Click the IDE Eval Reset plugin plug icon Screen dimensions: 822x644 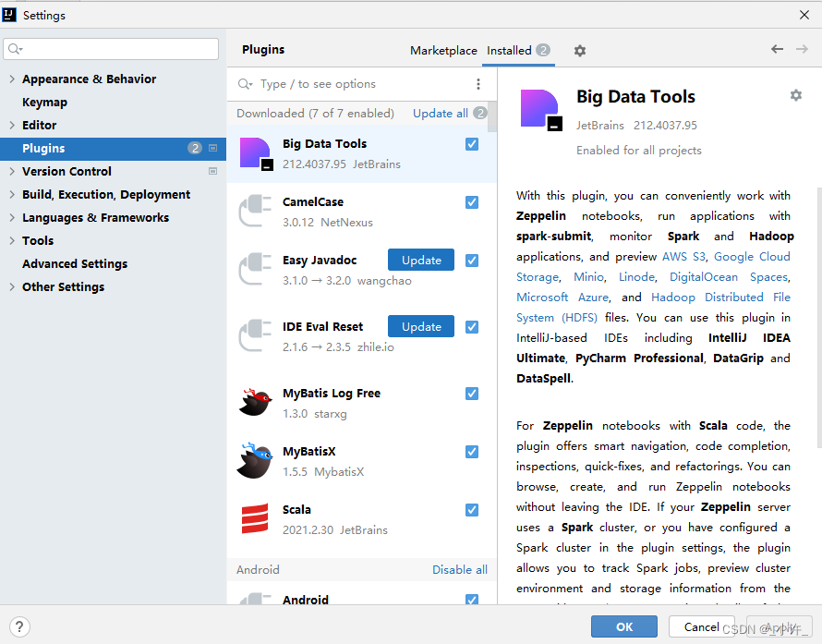pyautogui.click(x=255, y=335)
